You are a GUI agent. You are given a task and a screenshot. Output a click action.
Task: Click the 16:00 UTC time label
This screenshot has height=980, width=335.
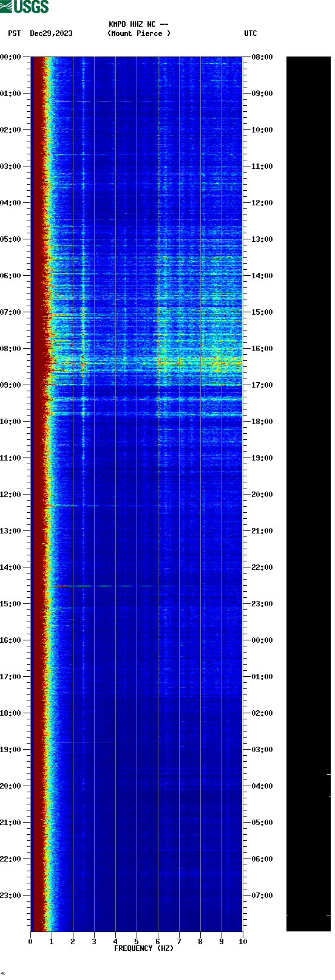coord(262,349)
